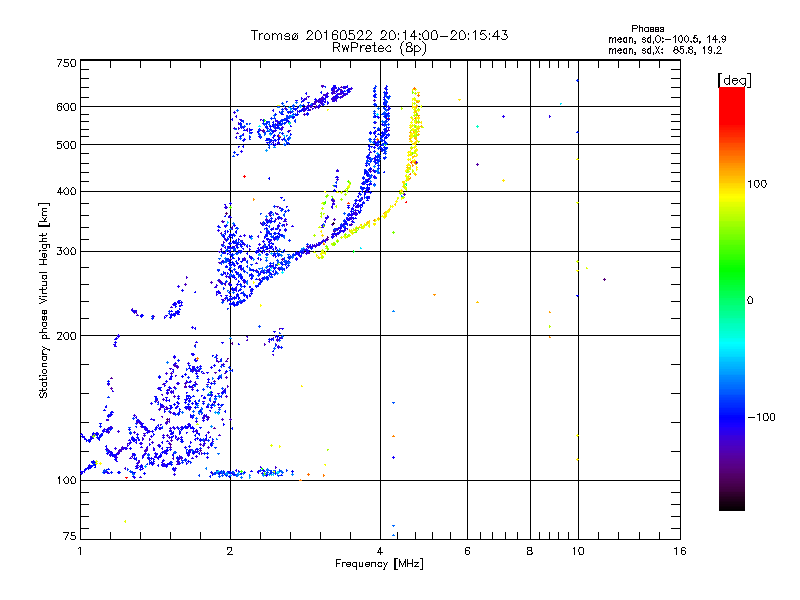Select the 'RwPretec (8p)' subtitle text

point(379,48)
